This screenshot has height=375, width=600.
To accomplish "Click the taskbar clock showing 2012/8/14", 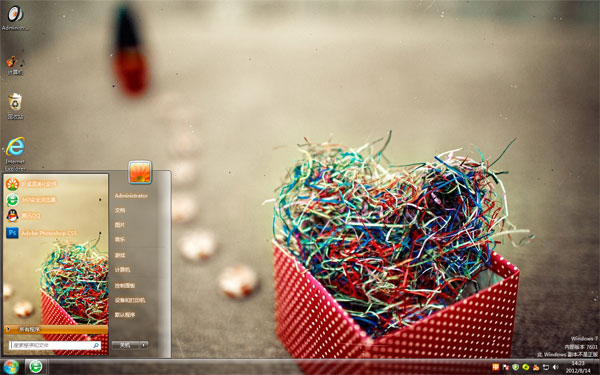I will (x=578, y=367).
